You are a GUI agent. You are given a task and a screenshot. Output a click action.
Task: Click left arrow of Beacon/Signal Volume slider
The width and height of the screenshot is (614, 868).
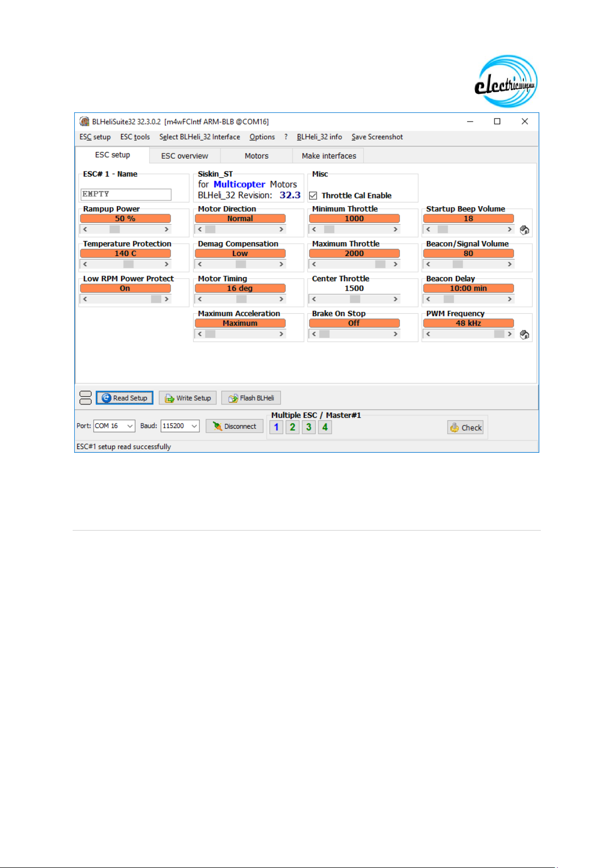pos(428,264)
